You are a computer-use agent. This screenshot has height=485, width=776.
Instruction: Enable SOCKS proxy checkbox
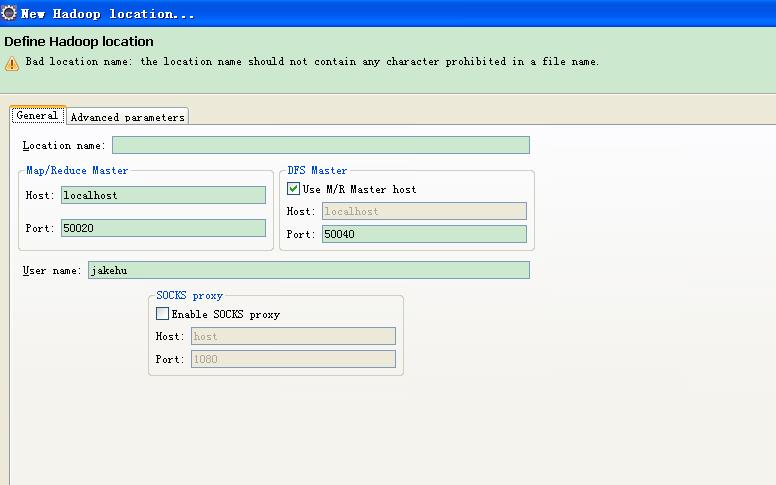point(162,314)
